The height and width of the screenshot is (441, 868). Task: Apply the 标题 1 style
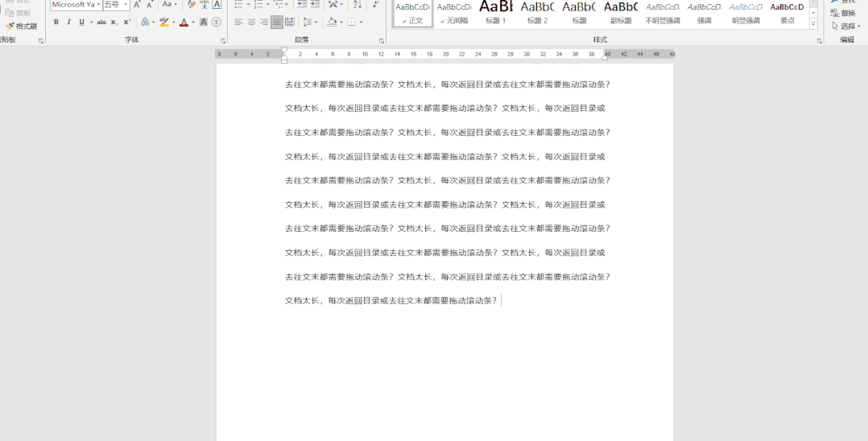(495, 14)
